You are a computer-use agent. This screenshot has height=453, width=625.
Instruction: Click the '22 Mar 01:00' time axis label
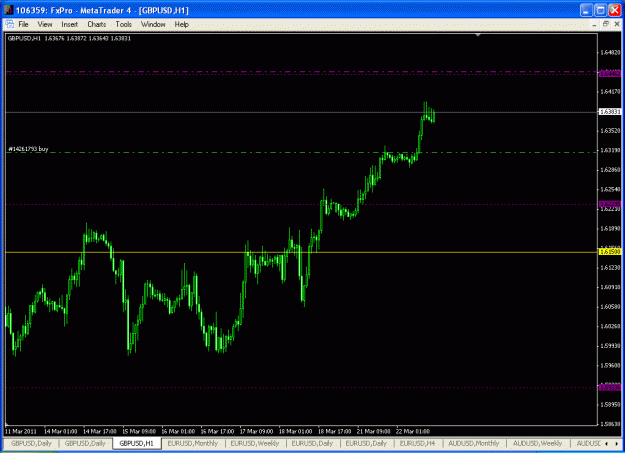pos(413,431)
